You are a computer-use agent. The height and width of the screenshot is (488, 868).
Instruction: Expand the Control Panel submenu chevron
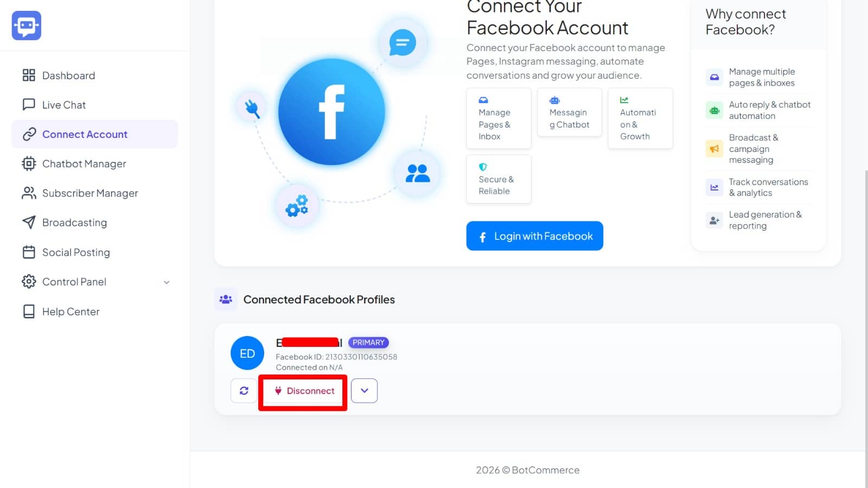(x=167, y=282)
